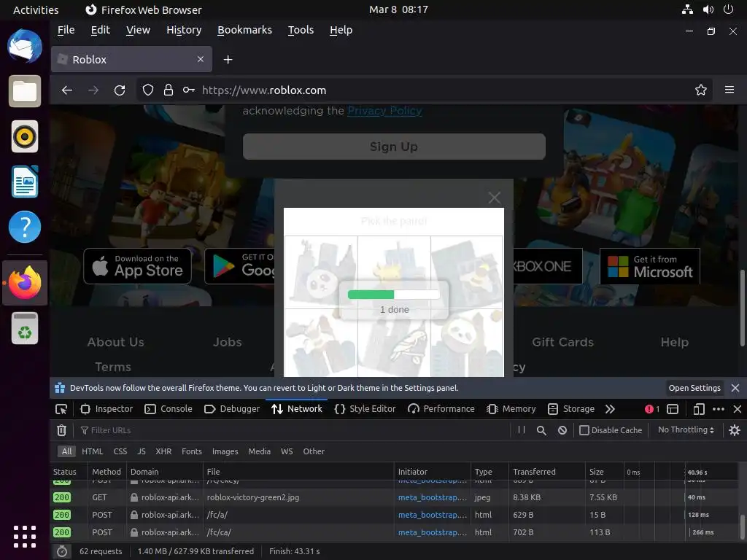Filter requests by Media
747x560 pixels.
pos(259,451)
